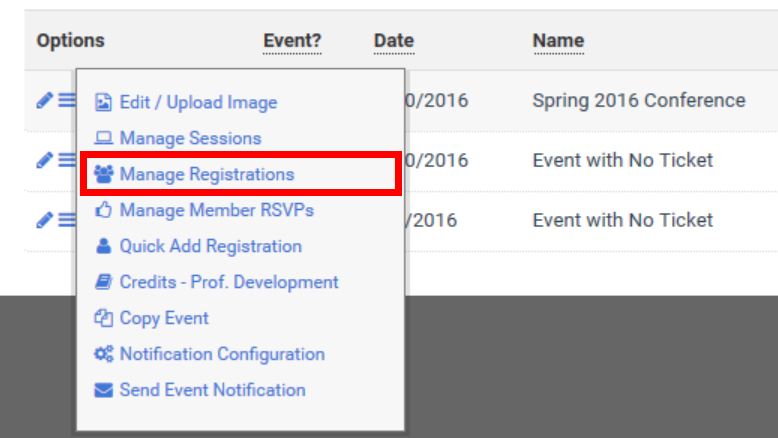Select Manage Registrations menu entry
Image resolution: width=778 pixels, height=438 pixels.
(x=241, y=174)
